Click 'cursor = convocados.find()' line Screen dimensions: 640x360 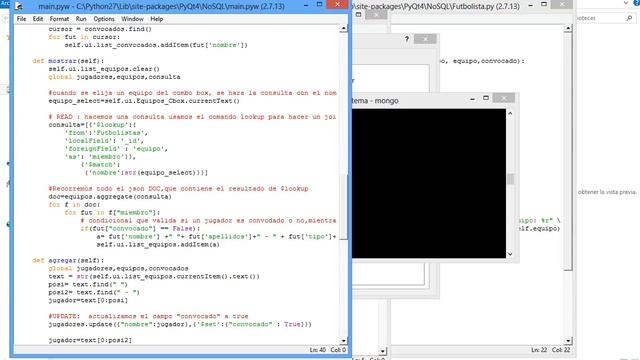[100, 29]
